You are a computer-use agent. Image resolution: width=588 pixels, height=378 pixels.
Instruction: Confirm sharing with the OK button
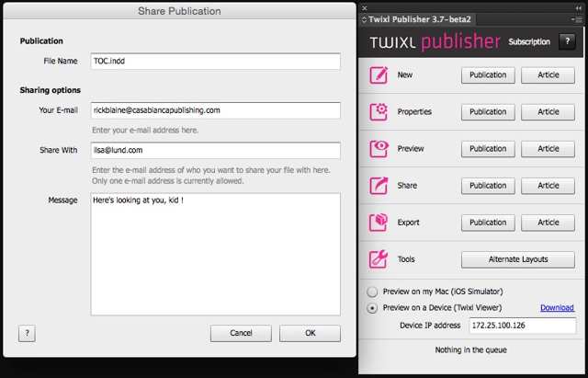310,333
